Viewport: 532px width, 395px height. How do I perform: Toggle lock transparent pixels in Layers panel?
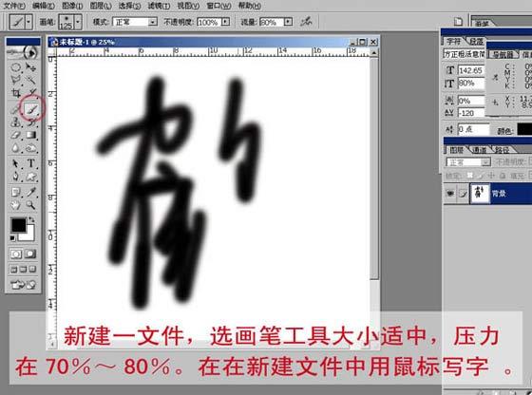tap(469, 176)
